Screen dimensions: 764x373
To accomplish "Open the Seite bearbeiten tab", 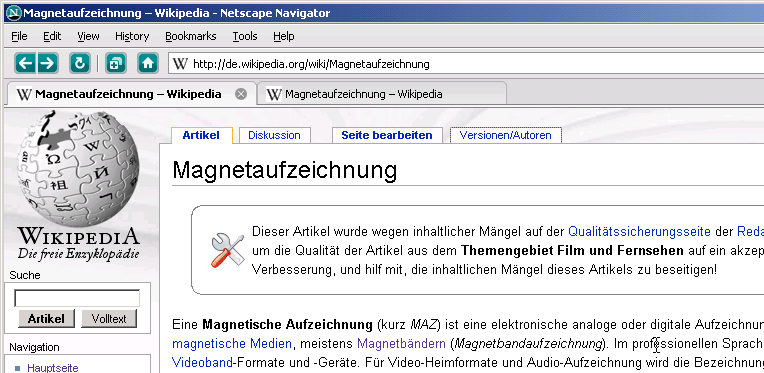I will (387, 135).
